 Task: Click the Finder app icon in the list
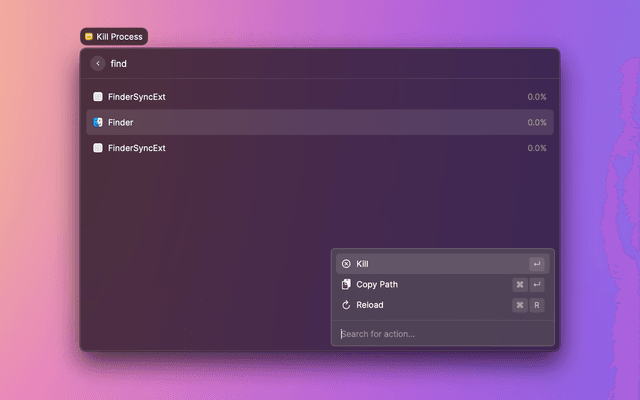coord(98,122)
